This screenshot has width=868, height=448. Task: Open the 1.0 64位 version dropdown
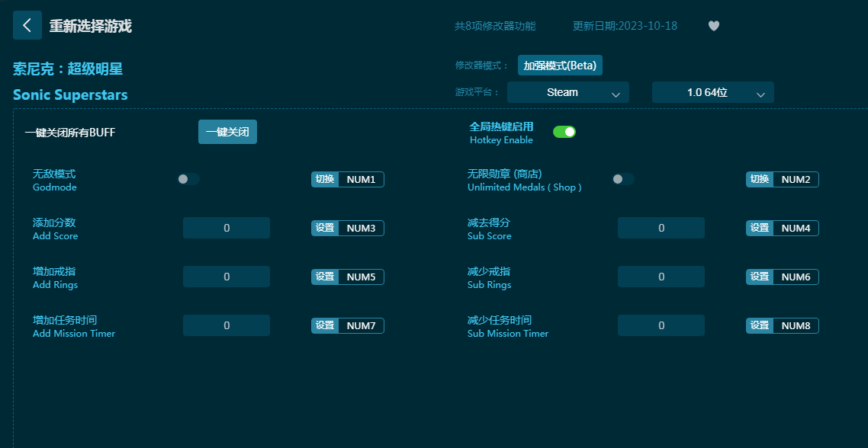(x=713, y=92)
